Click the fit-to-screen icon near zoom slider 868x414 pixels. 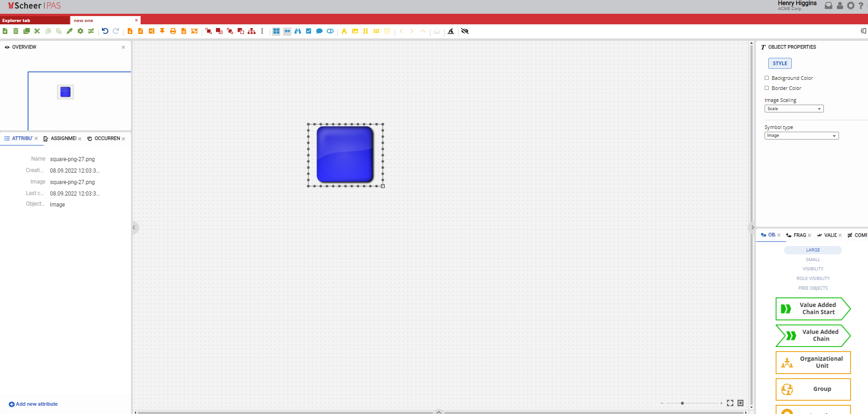pos(741,403)
